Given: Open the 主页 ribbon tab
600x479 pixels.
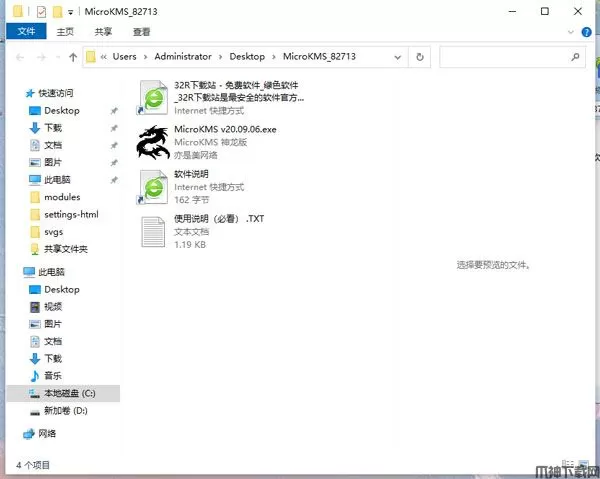Looking at the screenshot, I should point(65,32).
